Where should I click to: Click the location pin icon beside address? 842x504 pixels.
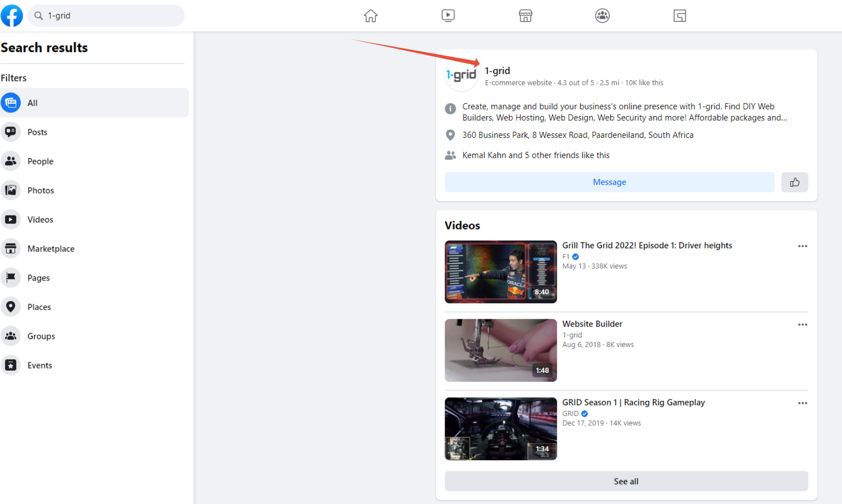(450, 135)
